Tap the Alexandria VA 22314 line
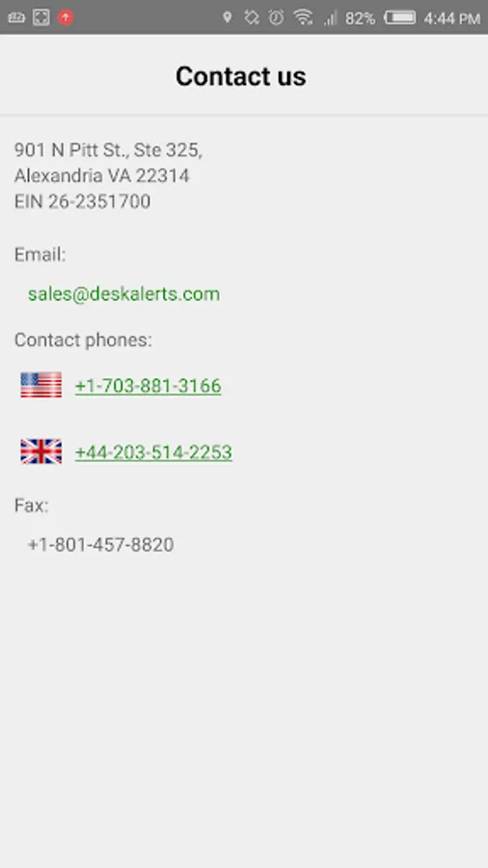The width and height of the screenshot is (488, 868). [x=102, y=176]
